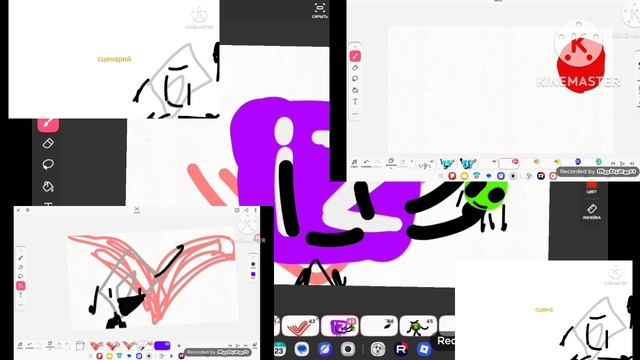The height and width of the screenshot is (360, 640).
Task: Select the lasso tool in the large left panel
Action: point(48,164)
